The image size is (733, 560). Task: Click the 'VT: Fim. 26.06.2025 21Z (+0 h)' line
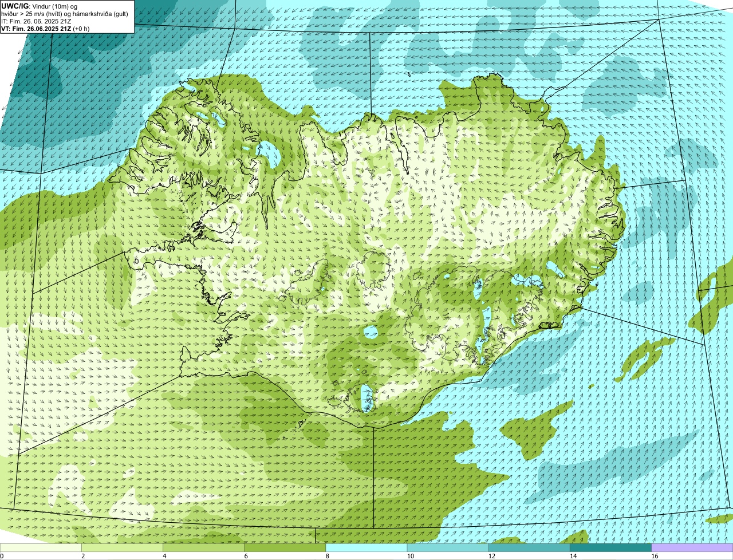[x=45, y=29]
